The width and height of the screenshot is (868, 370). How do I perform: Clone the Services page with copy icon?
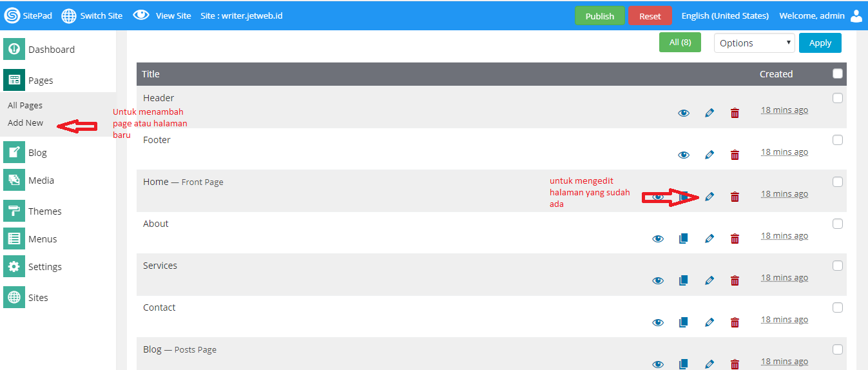point(684,280)
